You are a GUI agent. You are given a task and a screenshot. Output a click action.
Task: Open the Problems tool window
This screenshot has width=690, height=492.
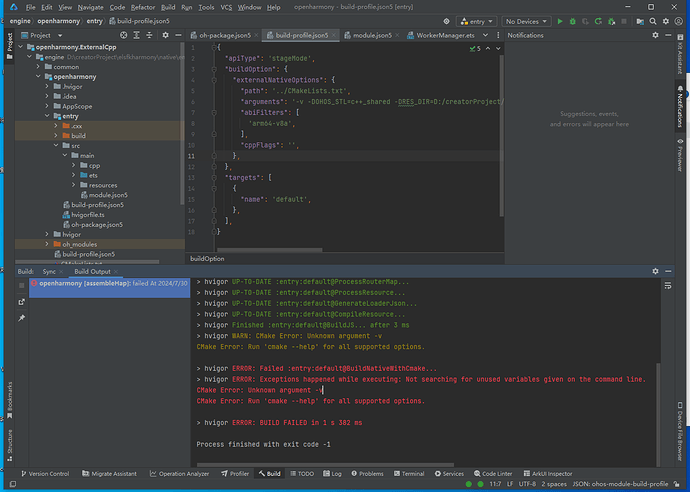click(370, 473)
